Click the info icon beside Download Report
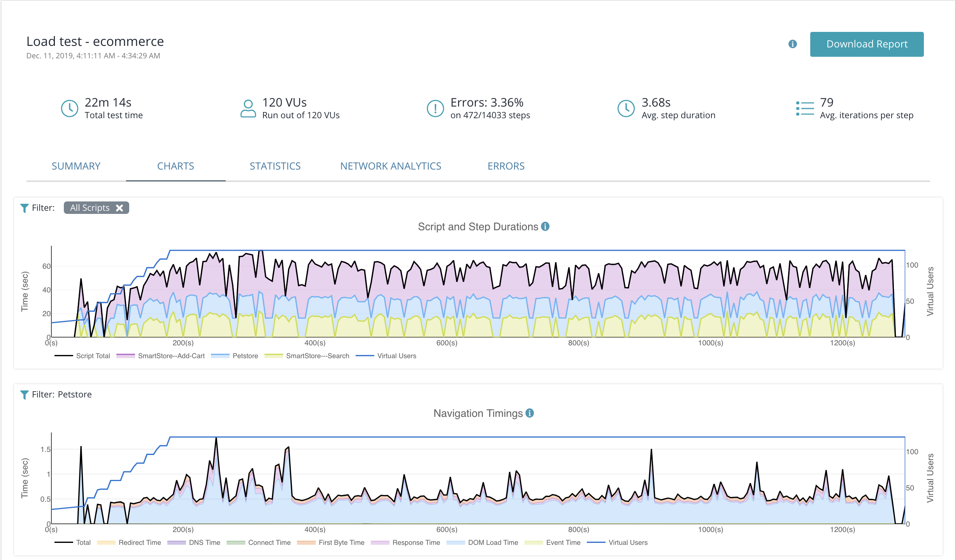This screenshot has width=955, height=560. click(792, 44)
